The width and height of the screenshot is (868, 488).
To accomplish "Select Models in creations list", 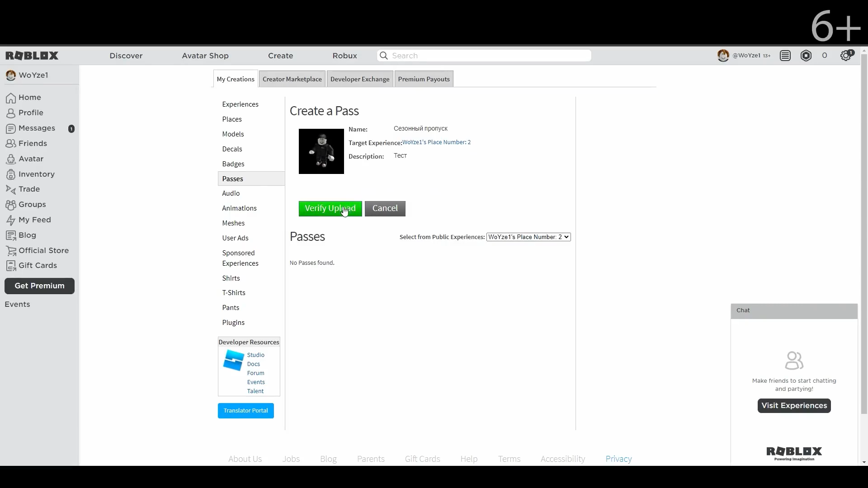I will pos(233,134).
